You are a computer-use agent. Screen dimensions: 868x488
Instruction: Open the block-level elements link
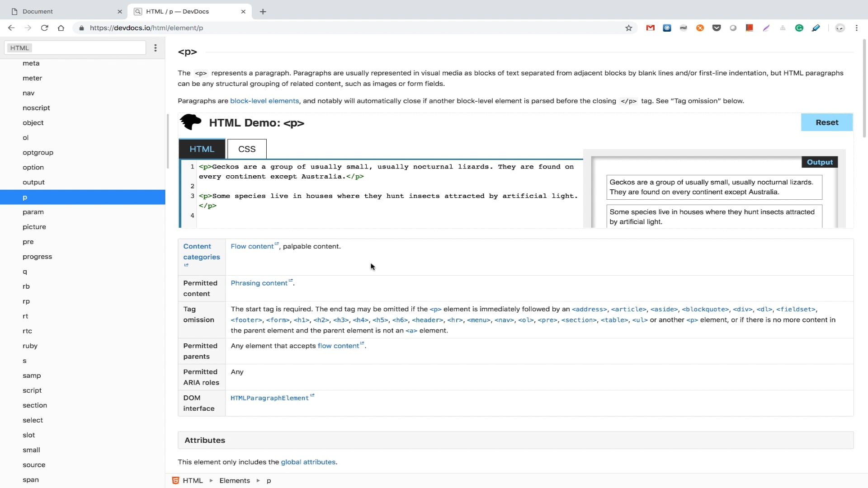[x=264, y=101]
